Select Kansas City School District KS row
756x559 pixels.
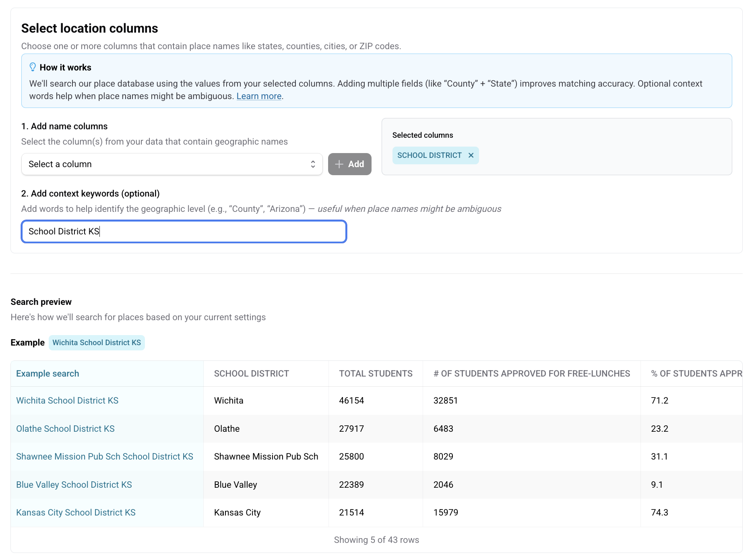(76, 513)
